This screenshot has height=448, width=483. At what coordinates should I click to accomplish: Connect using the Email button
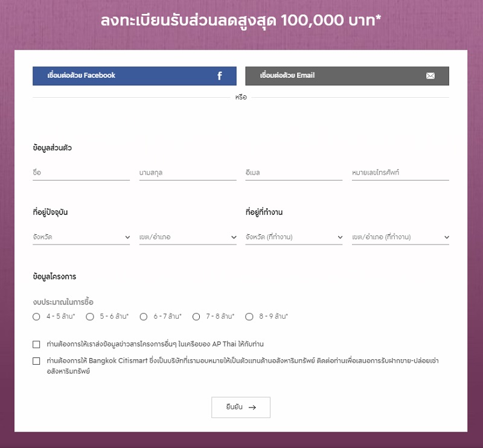[x=347, y=76]
